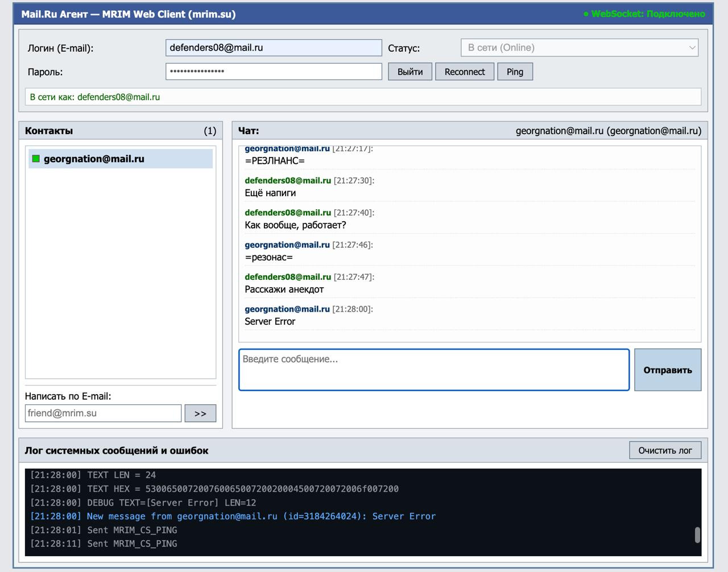Click the Введите сообщение message box
This screenshot has width=728, height=572.
click(x=434, y=370)
